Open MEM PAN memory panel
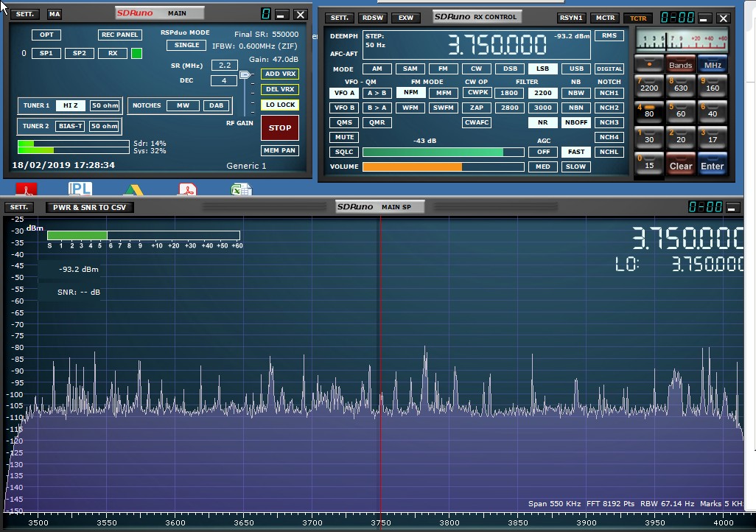Image resolution: width=756 pixels, height=532 pixels. click(280, 150)
